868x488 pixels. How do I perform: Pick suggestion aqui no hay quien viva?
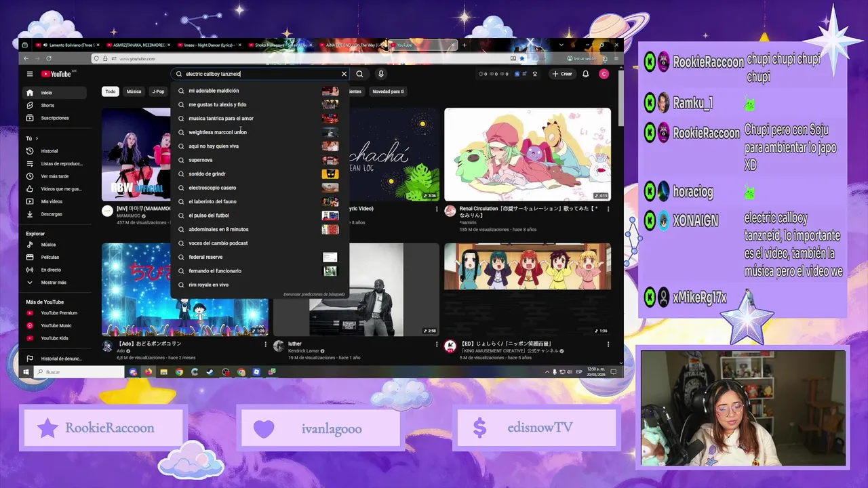pos(260,146)
